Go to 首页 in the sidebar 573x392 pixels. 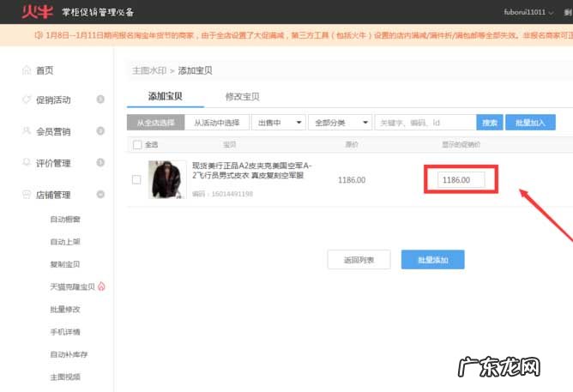click(x=45, y=70)
